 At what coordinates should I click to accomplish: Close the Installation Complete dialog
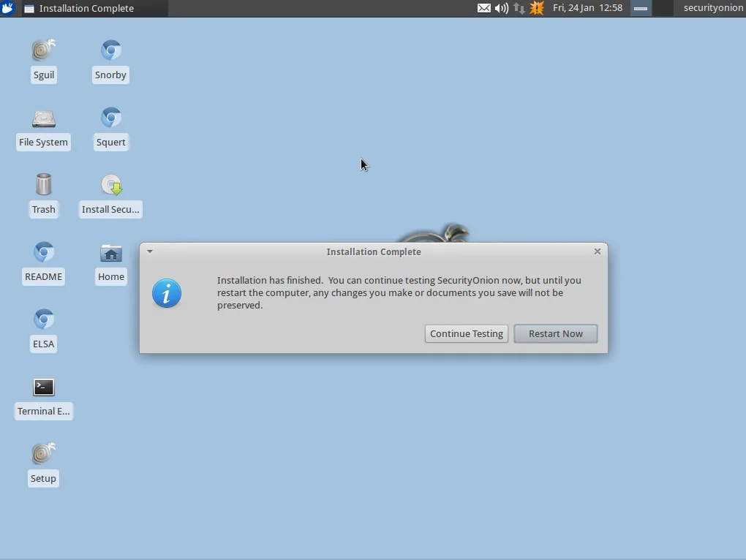pos(598,251)
